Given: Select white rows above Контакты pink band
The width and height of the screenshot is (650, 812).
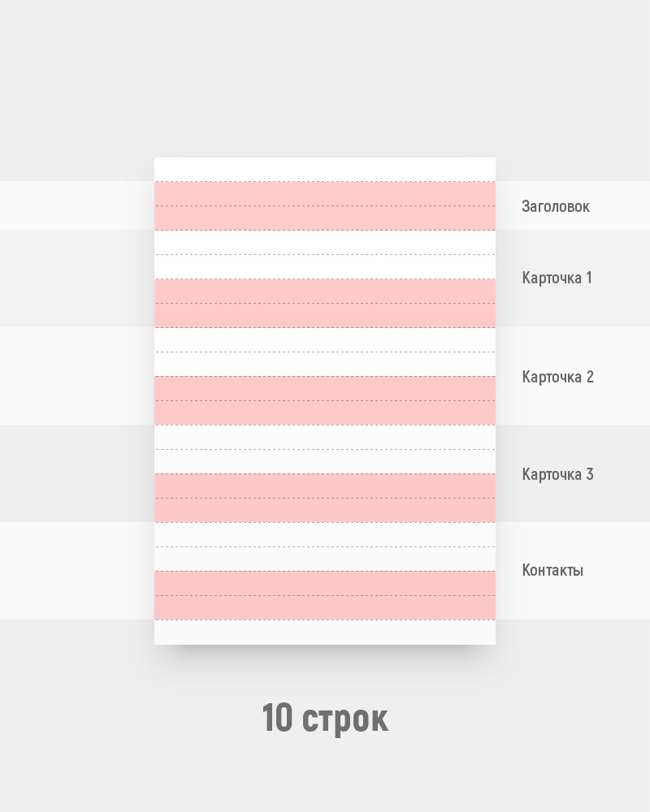Looking at the screenshot, I should (x=325, y=546).
